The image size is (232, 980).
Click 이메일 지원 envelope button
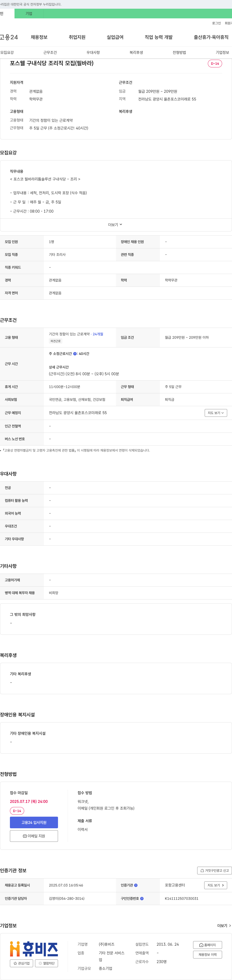click(34, 836)
